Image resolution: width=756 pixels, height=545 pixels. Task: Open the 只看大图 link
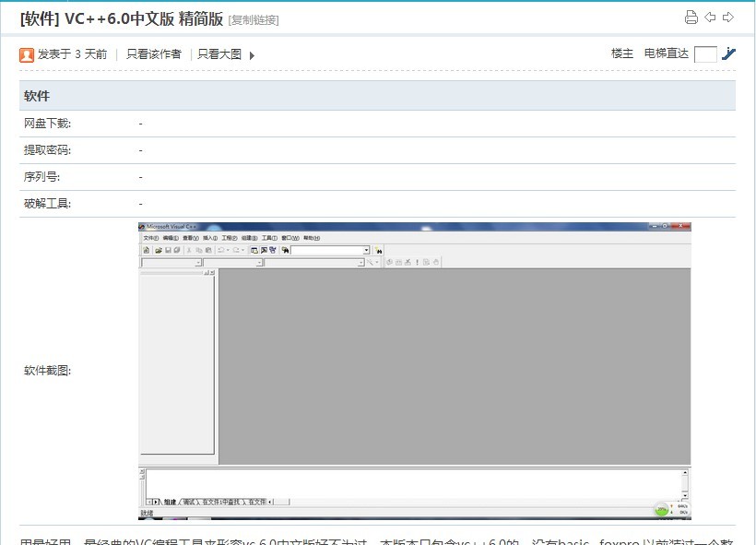(x=219, y=54)
